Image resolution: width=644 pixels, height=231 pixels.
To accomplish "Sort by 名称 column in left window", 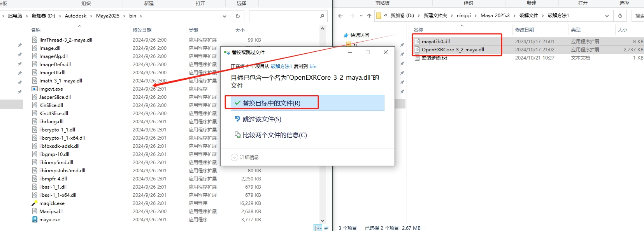I will pos(36,30).
